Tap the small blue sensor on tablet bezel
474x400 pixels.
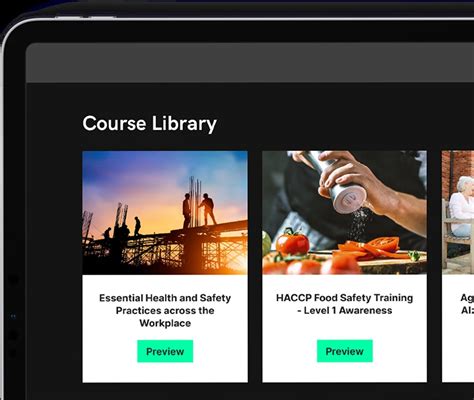point(13,316)
